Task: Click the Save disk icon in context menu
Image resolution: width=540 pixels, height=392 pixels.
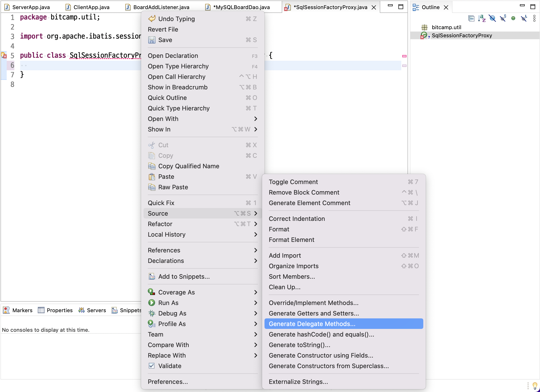Action: 152,40
